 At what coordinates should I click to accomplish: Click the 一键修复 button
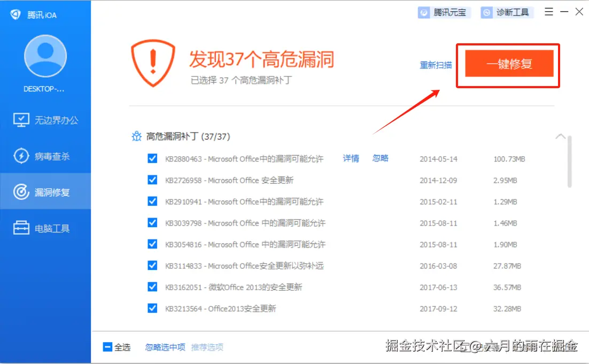pyautogui.click(x=509, y=64)
